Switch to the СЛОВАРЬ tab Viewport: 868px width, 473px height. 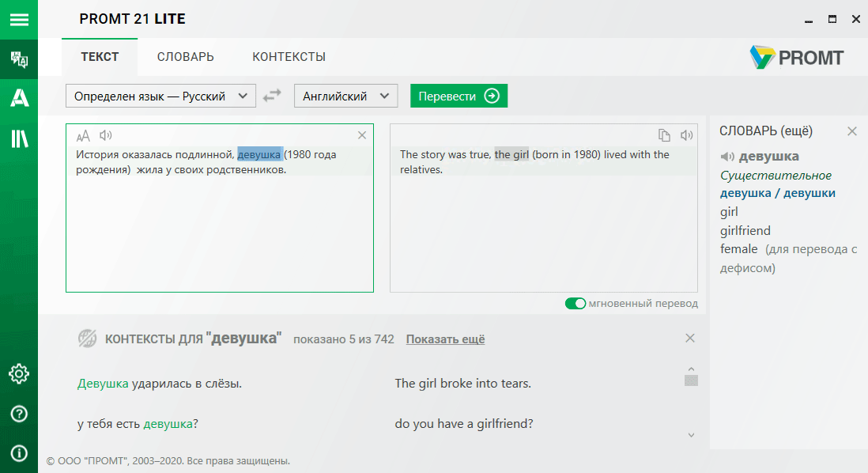tap(185, 57)
